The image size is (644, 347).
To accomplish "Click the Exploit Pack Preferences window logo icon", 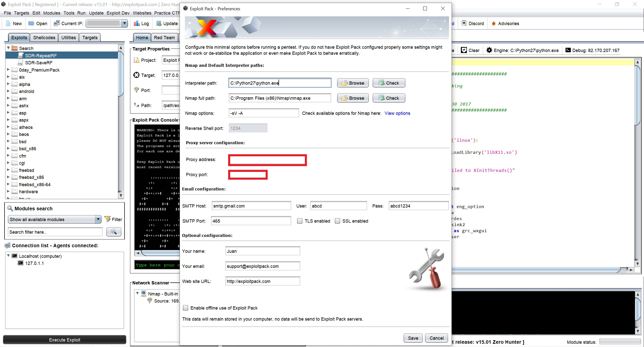I will click(186, 8).
